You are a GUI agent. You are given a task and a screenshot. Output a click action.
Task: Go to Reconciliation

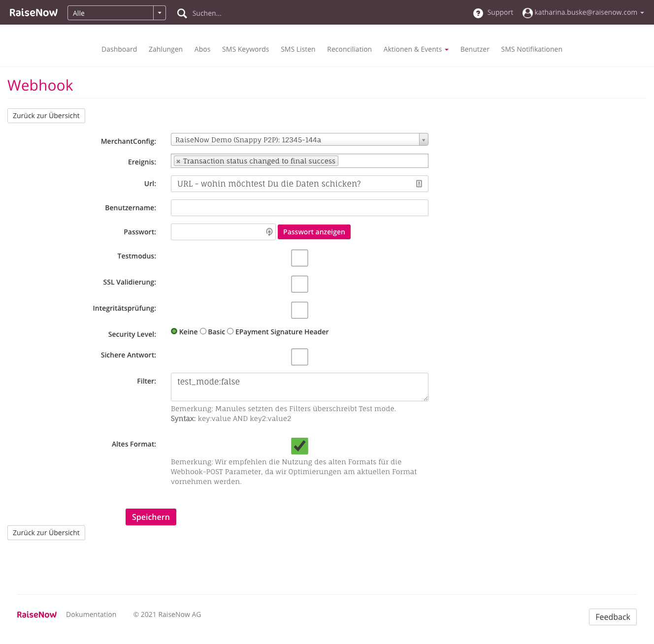(349, 49)
